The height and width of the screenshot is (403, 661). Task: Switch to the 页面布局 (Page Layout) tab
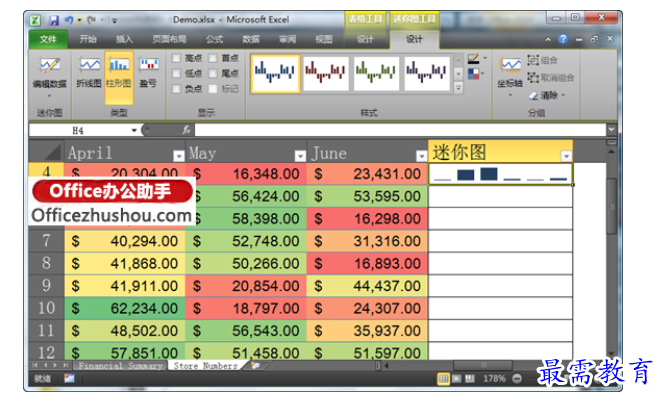tap(169, 39)
